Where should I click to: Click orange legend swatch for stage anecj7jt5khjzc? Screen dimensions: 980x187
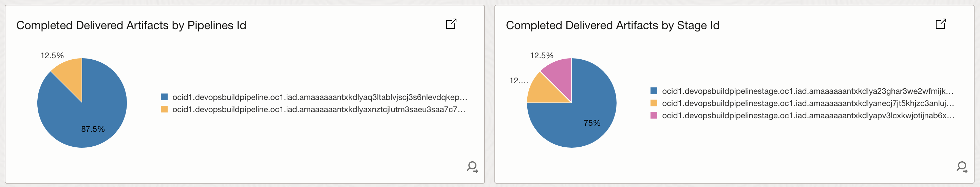tap(654, 103)
